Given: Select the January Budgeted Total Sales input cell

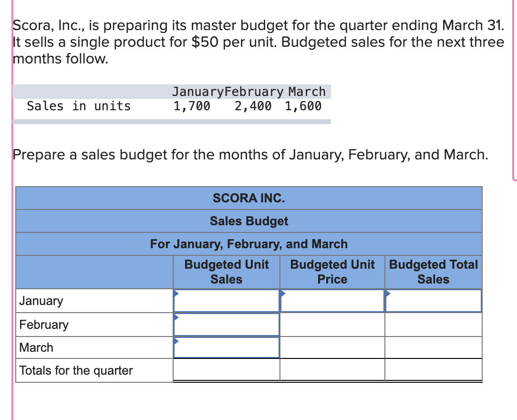Looking at the screenshot, I should 434,301.
